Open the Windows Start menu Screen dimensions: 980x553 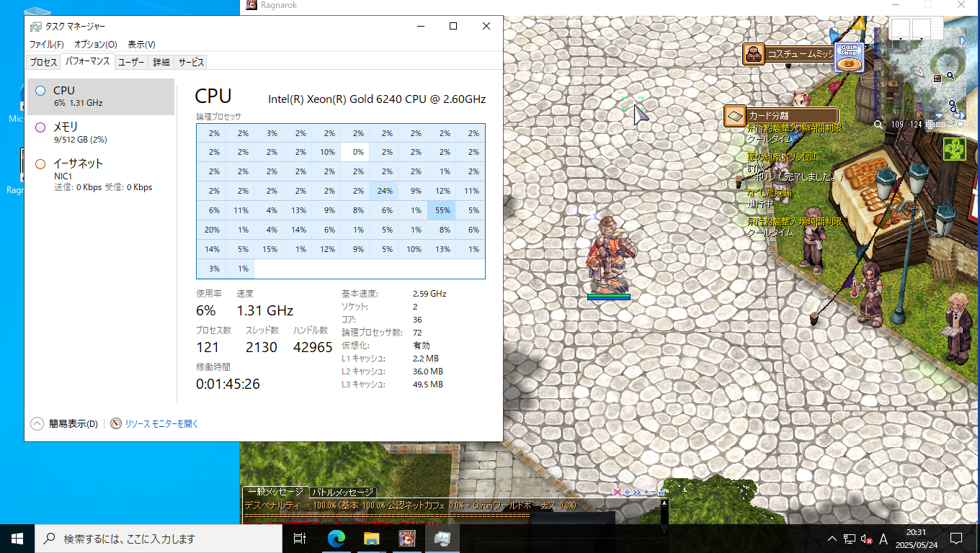pyautogui.click(x=17, y=538)
